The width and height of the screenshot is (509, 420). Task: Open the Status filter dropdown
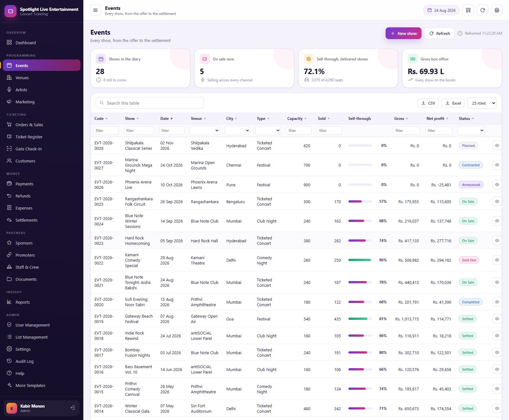tap(471, 130)
